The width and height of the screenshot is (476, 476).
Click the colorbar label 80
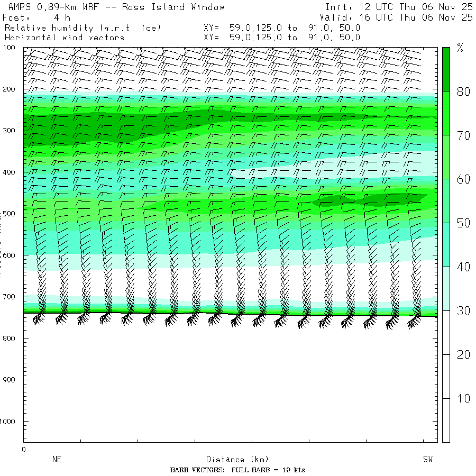click(463, 91)
